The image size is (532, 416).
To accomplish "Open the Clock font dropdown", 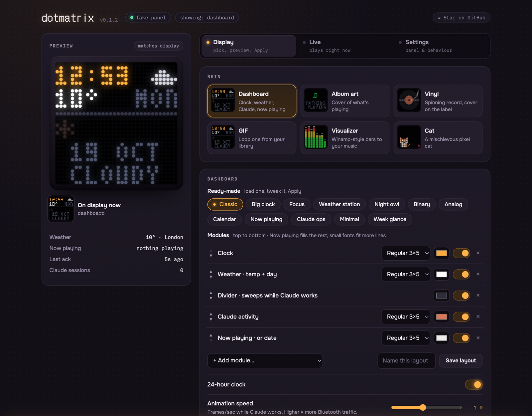I will point(406,253).
